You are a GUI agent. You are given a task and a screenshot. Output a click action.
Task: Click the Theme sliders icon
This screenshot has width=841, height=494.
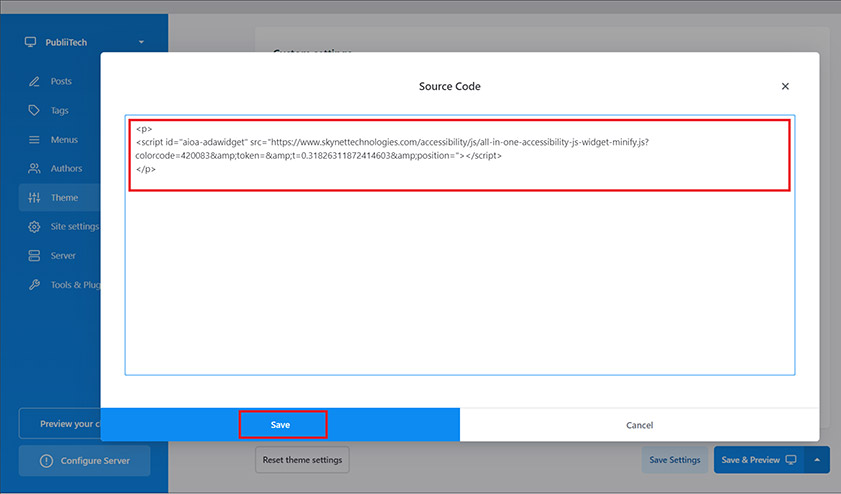(34, 197)
